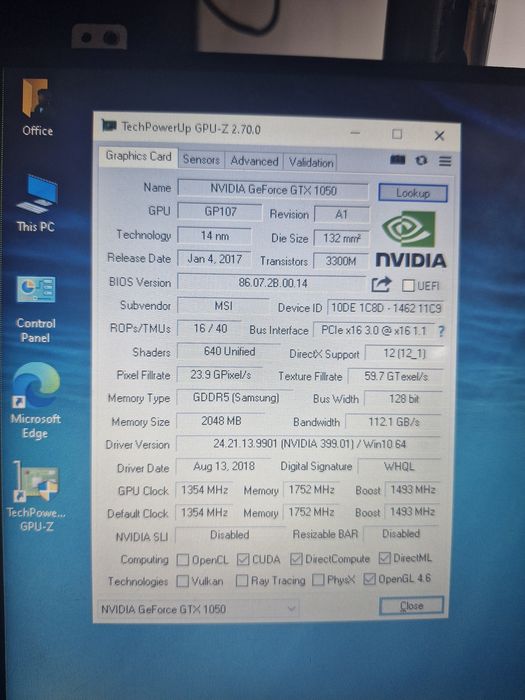Toggle the DirectCompute checkbox
Screen dimensions: 525x700
tap(296, 558)
